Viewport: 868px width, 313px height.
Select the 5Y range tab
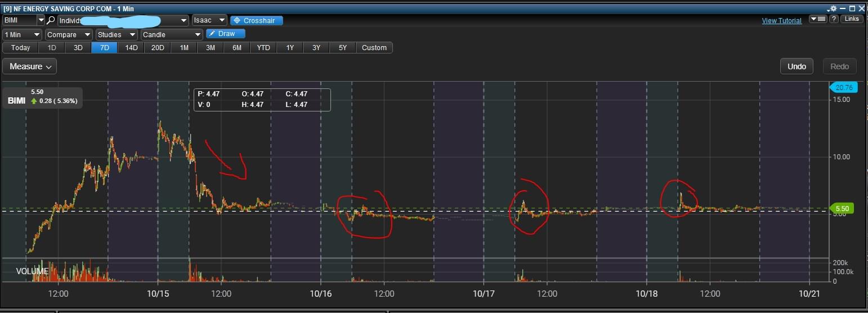(343, 48)
